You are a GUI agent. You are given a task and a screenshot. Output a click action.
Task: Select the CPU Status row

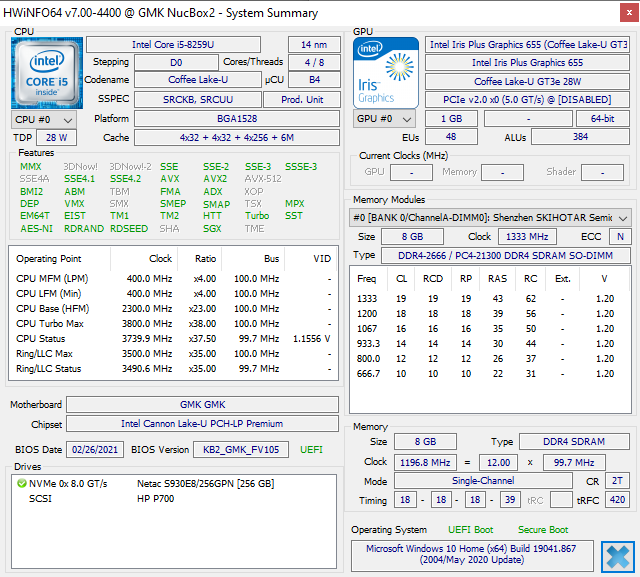point(173,339)
